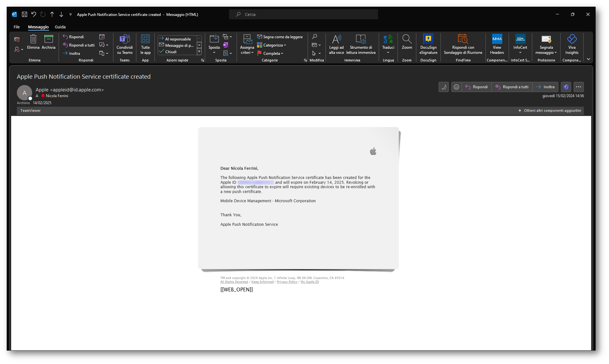Click Ottieni altri componenti aggiuntivi
This screenshot has width=609, height=364.
coord(549,111)
